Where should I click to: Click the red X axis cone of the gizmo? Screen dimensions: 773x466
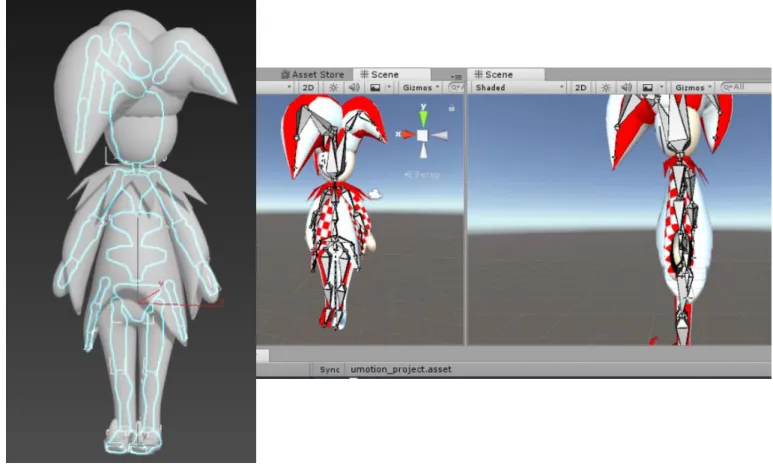click(407, 134)
